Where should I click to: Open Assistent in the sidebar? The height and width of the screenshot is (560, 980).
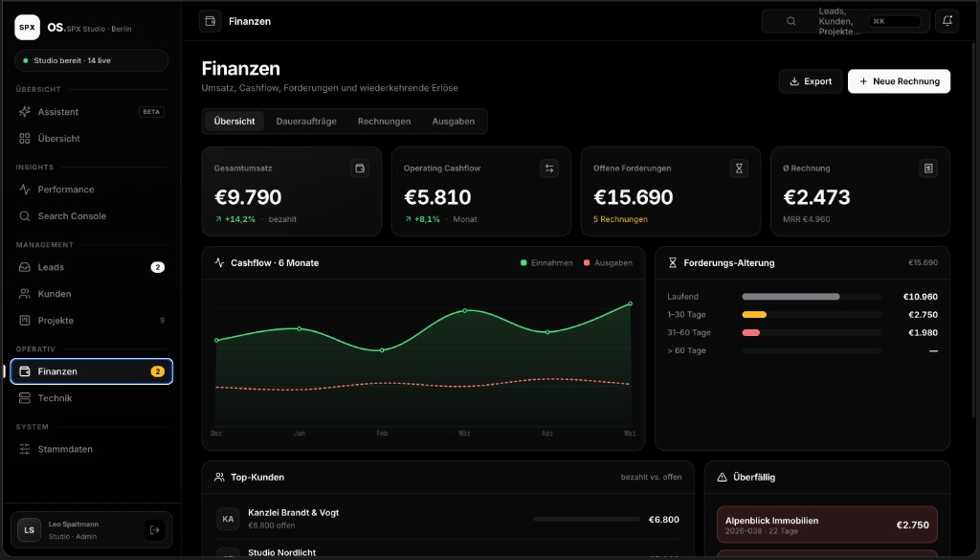coord(91,112)
